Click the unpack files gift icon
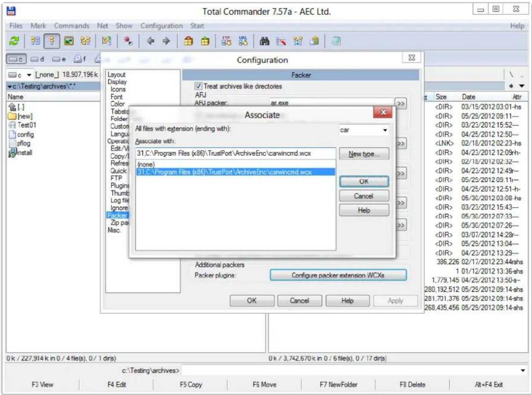 (204, 41)
